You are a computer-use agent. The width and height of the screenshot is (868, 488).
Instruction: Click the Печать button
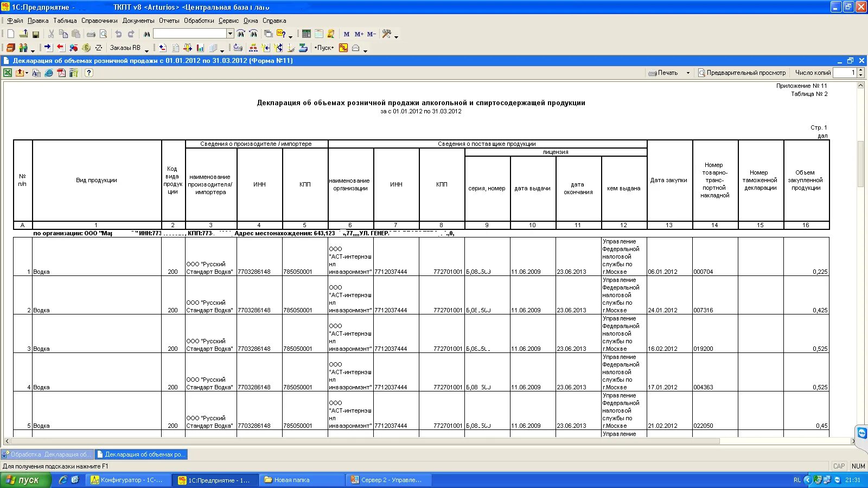click(663, 73)
